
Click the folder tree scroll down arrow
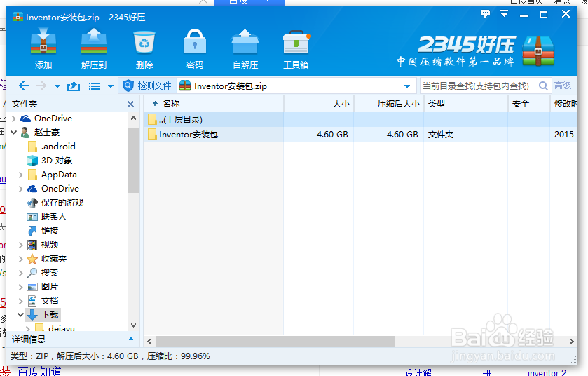(133, 325)
